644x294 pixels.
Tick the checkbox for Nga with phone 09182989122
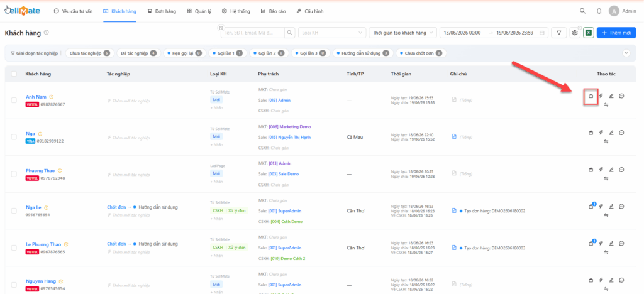coord(14,137)
